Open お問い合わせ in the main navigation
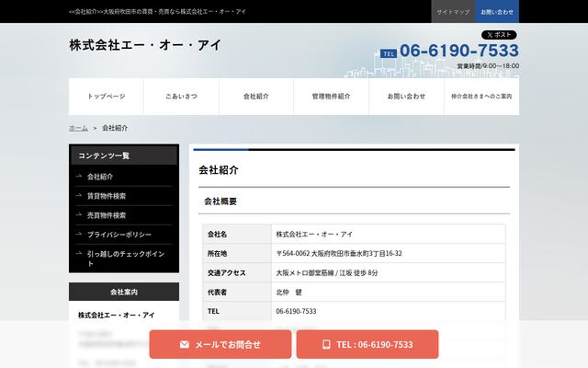The height and width of the screenshot is (368, 588). [406, 97]
